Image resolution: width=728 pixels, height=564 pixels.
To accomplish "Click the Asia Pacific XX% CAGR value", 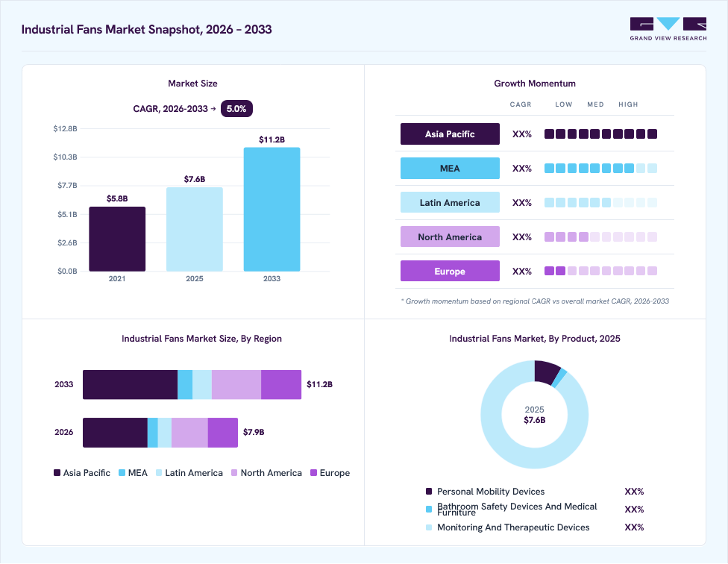I will pyautogui.click(x=522, y=134).
